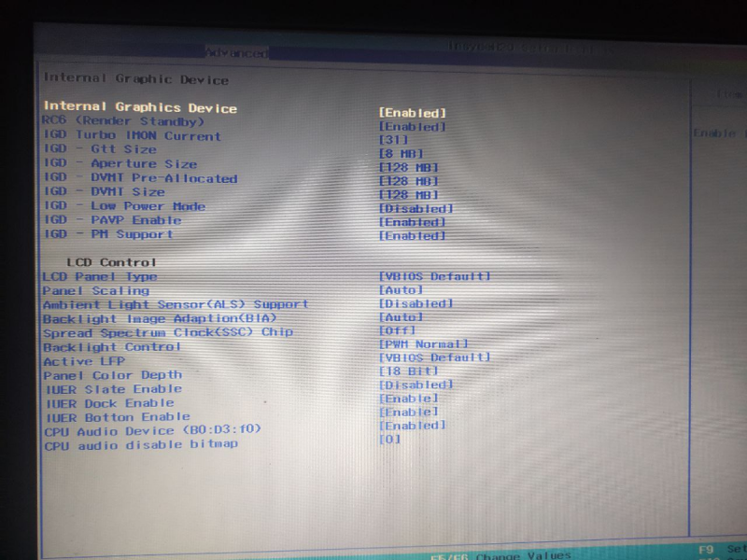Toggle the Low Power Mode Disabled value
Viewport: 747px width, 560px height.
(416, 208)
